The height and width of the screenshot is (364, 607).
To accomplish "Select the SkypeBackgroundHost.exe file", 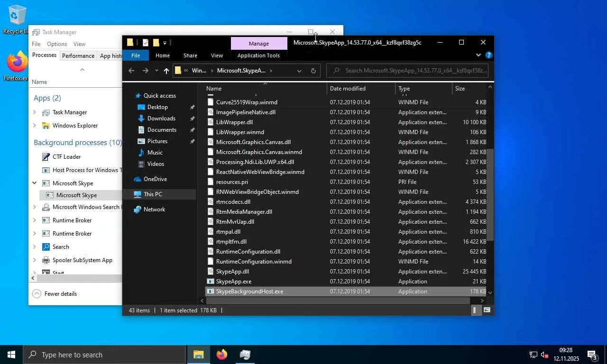I will pyautogui.click(x=346, y=291).
